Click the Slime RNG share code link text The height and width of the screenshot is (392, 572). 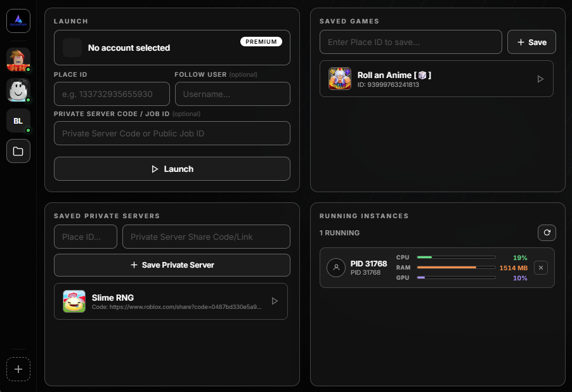(176, 307)
